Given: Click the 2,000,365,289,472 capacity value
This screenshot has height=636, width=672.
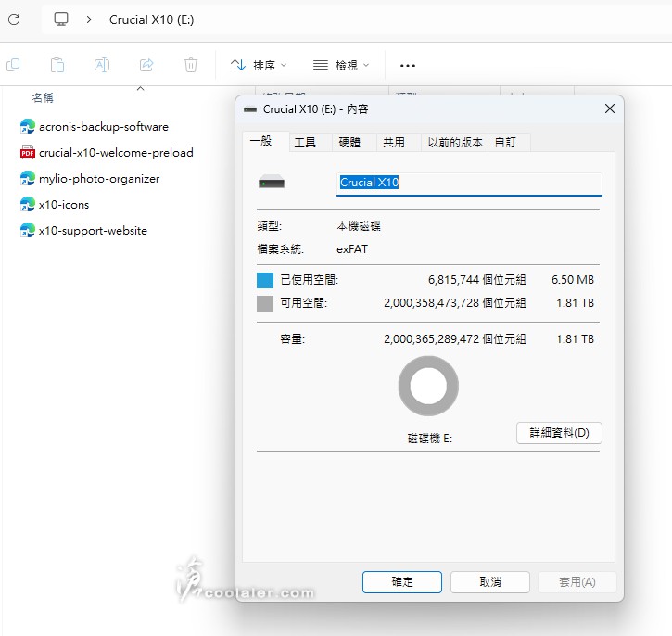Looking at the screenshot, I should tap(431, 339).
